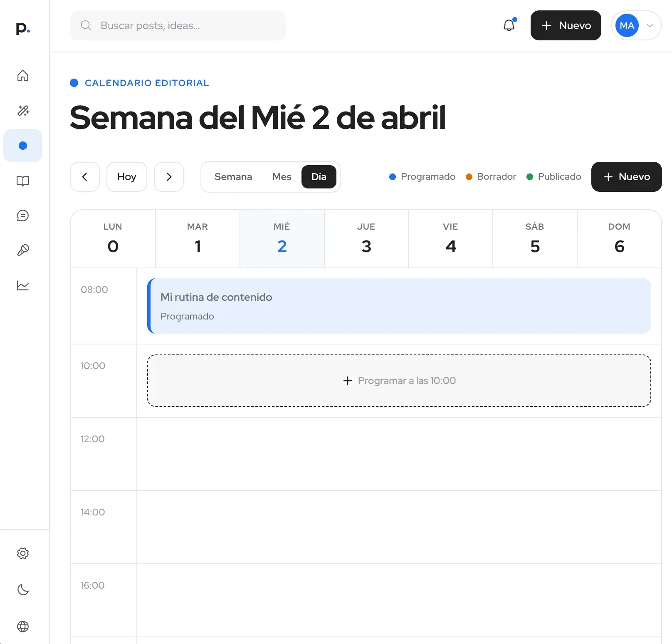The height and width of the screenshot is (644, 672).
Task: Open the Home page icon in the sidebar
Action: pyautogui.click(x=23, y=76)
